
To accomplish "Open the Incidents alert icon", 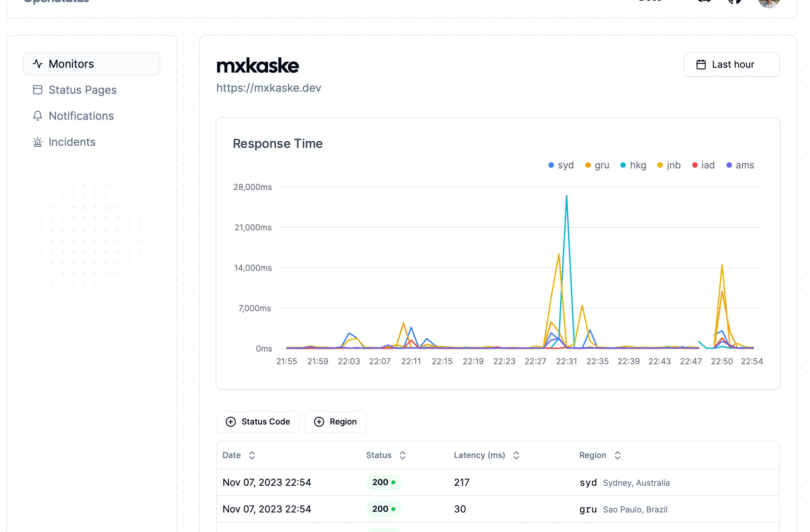I will pos(37,142).
